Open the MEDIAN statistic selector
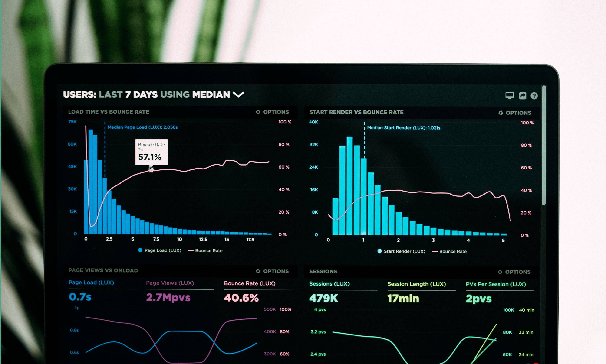The width and height of the screenshot is (606, 364). (x=211, y=94)
